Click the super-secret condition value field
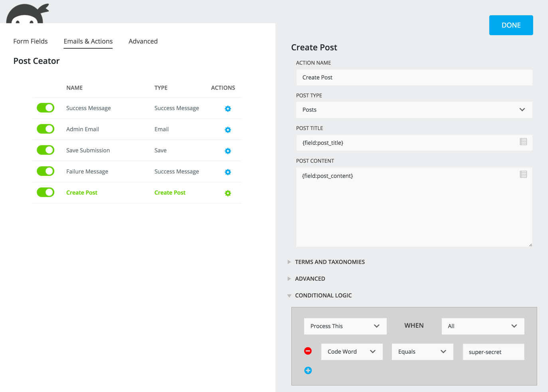Viewport: 548px width, 392px height. point(493,352)
